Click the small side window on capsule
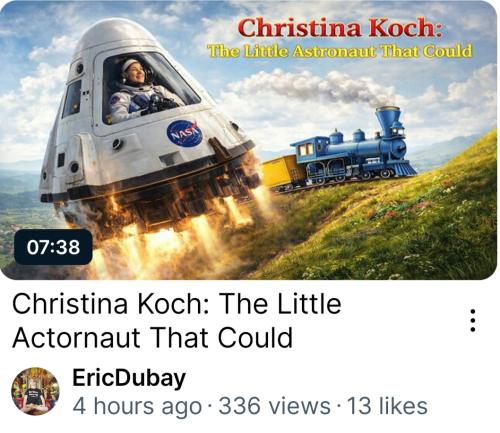 coord(72,98)
